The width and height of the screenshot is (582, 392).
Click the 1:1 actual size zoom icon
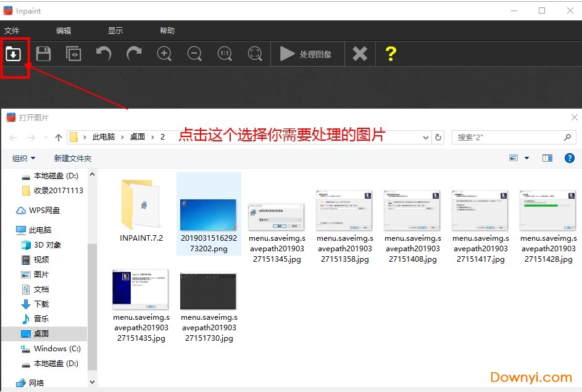point(225,54)
